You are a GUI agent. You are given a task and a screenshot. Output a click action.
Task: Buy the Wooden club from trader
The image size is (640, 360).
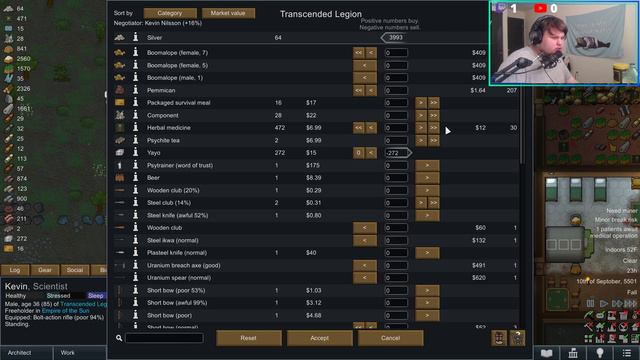point(364,228)
